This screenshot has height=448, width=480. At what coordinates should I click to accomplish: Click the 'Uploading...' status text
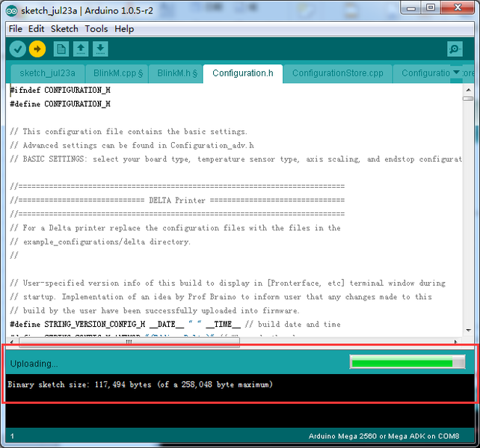click(x=34, y=363)
